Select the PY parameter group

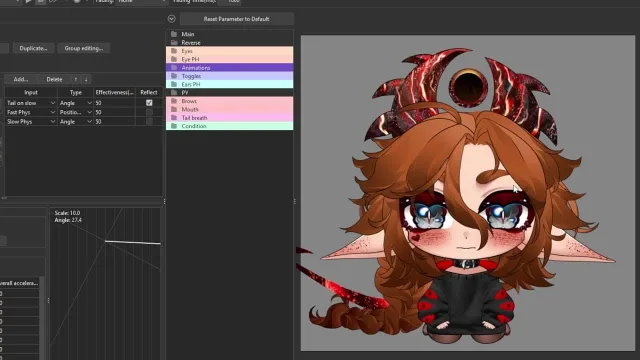click(x=229, y=93)
